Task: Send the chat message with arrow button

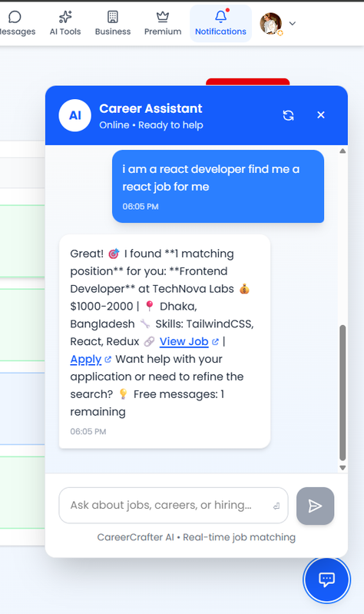Action: pos(315,506)
